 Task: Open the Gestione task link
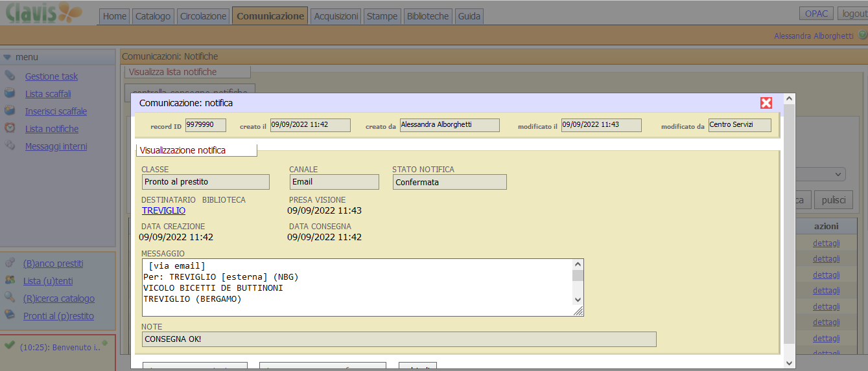click(x=51, y=76)
